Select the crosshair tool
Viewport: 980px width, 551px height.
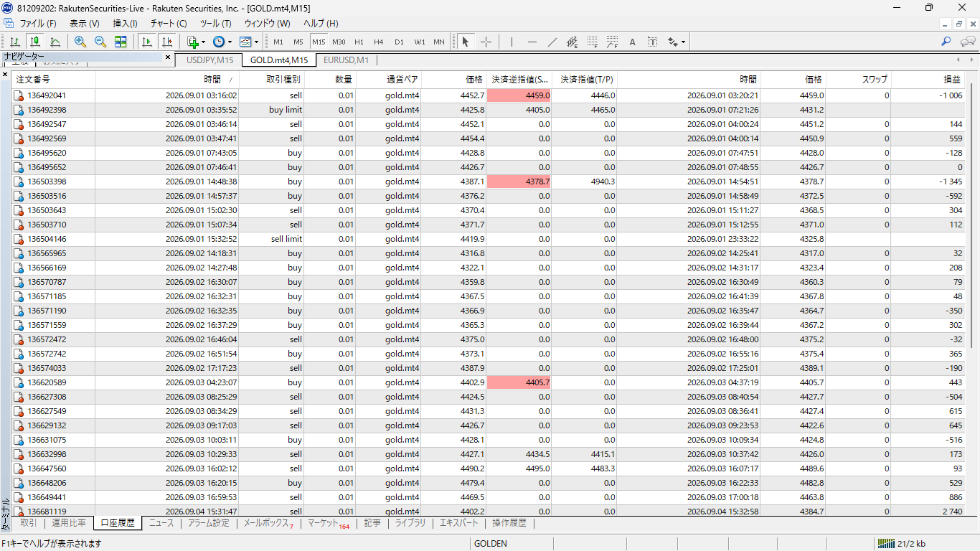pyautogui.click(x=486, y=42)
